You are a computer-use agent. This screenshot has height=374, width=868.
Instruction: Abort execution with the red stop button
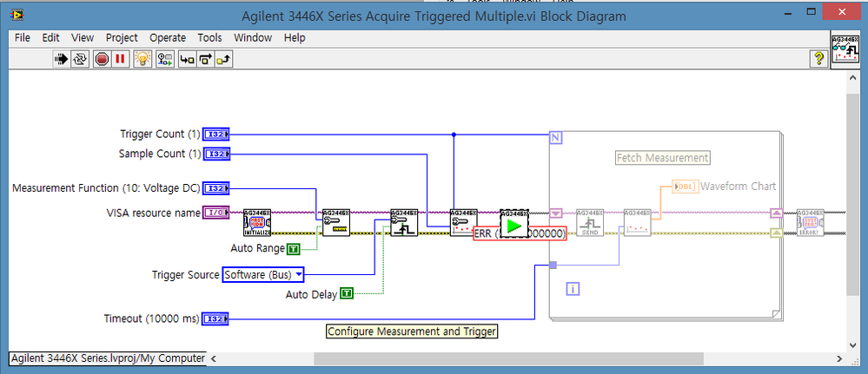coord(102,59)
